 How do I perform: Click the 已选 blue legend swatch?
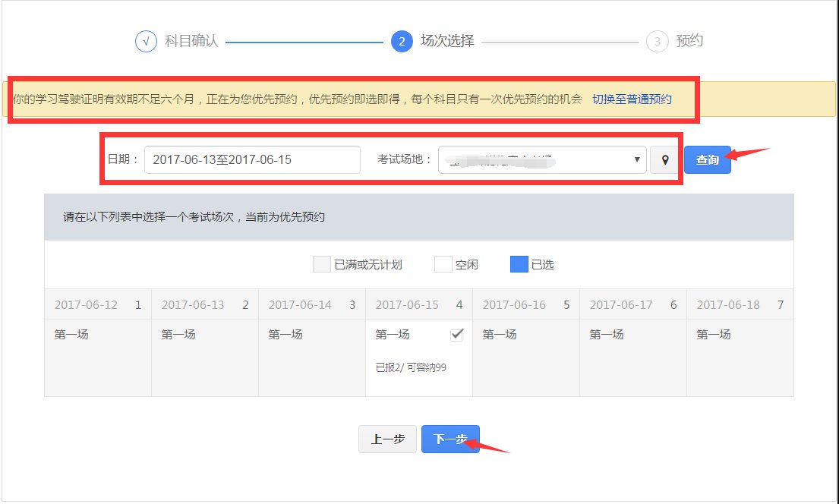tap(519, 264)
